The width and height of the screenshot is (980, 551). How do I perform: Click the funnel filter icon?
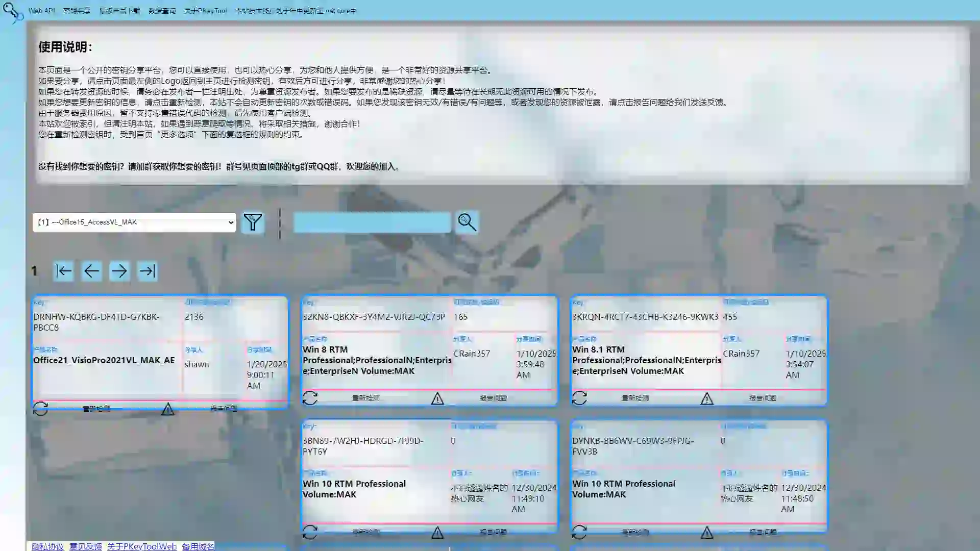click(x=253, y=222)
